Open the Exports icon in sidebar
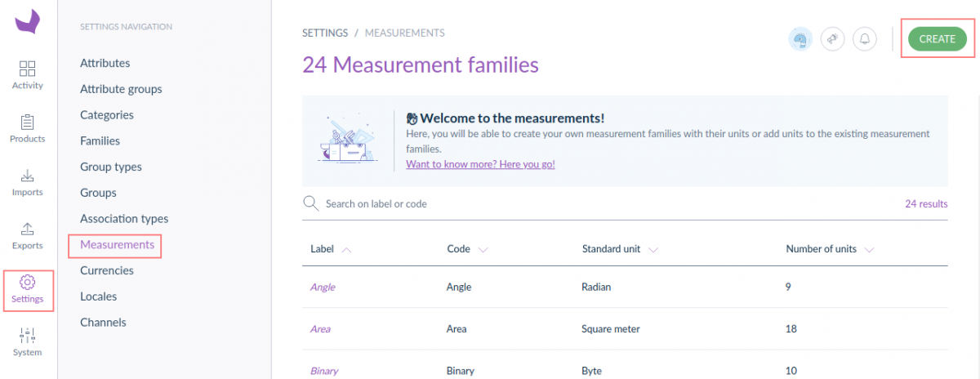Viewport: 980px width, 379px height. tap(28, 229)
